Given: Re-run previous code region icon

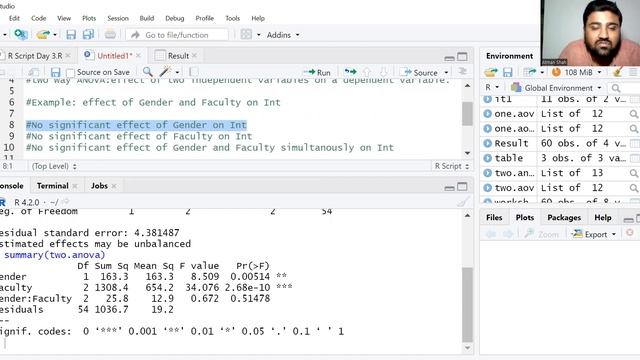Looking at the screenshot, I should [350, 72].
